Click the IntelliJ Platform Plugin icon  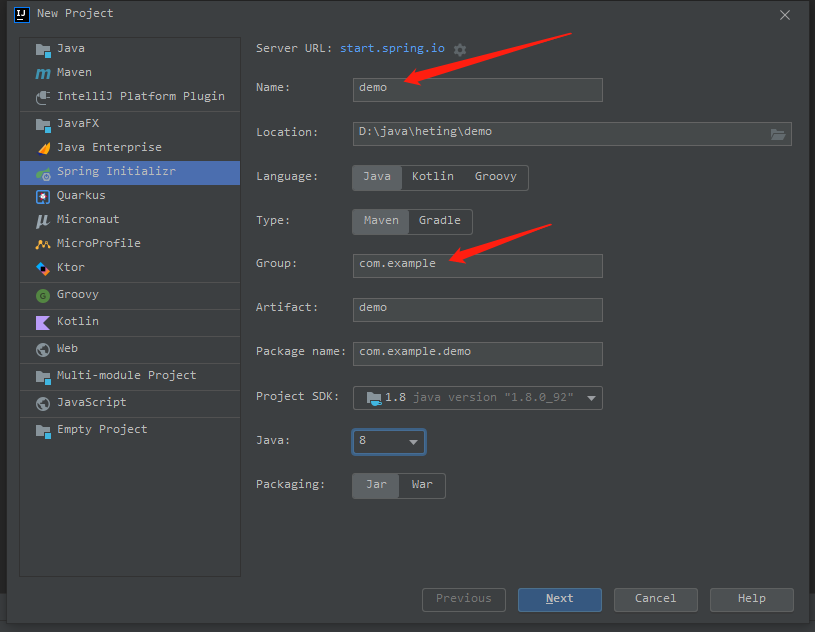coord(43,97)
